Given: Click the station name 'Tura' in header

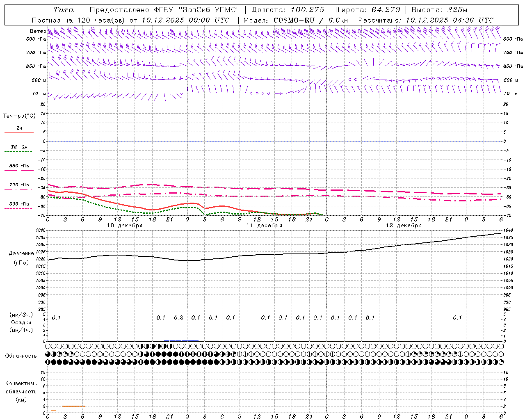Looking at the screenshot, I should point(63,10).
